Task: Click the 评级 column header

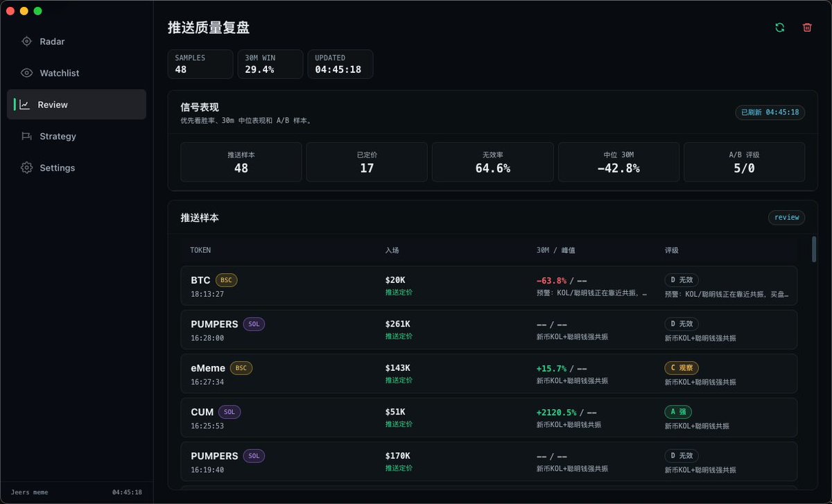Action: point(672,250)
